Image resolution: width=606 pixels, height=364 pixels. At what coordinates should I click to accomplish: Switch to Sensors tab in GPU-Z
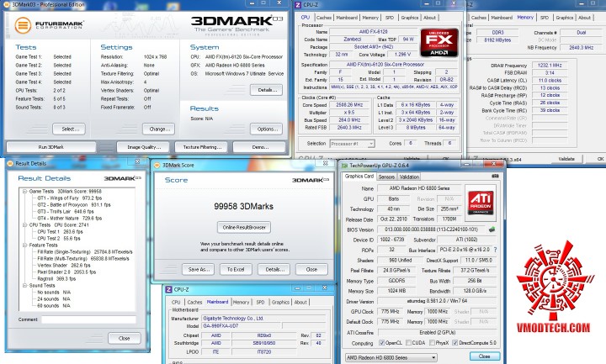click(386, 177)
